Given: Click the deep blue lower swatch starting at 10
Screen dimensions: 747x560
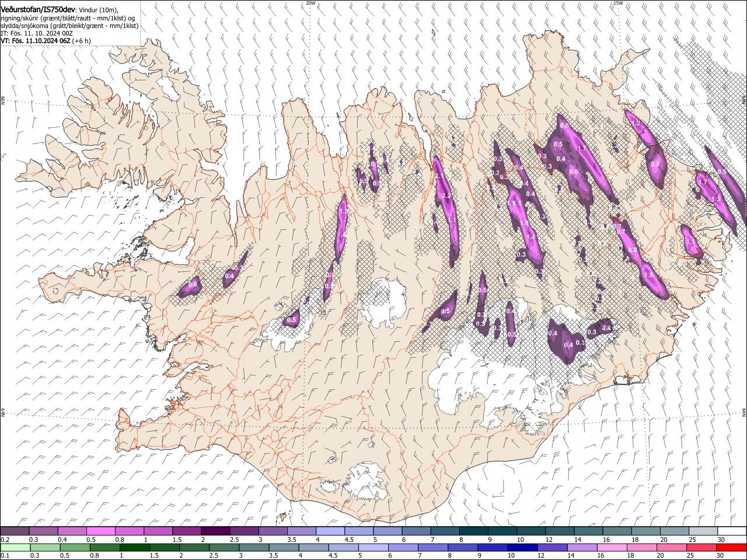Looking at the screenshot, I should pos(522,547).
